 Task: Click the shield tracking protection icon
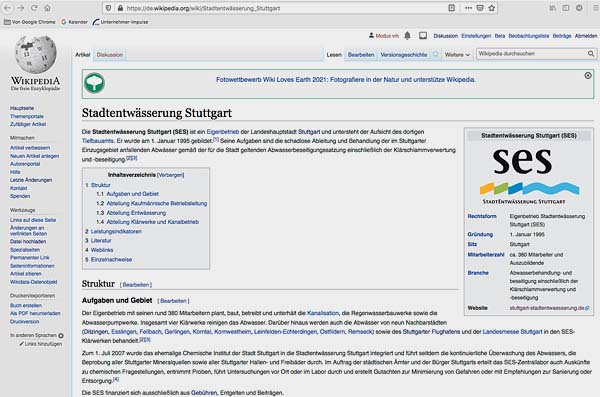pos(109,8)
